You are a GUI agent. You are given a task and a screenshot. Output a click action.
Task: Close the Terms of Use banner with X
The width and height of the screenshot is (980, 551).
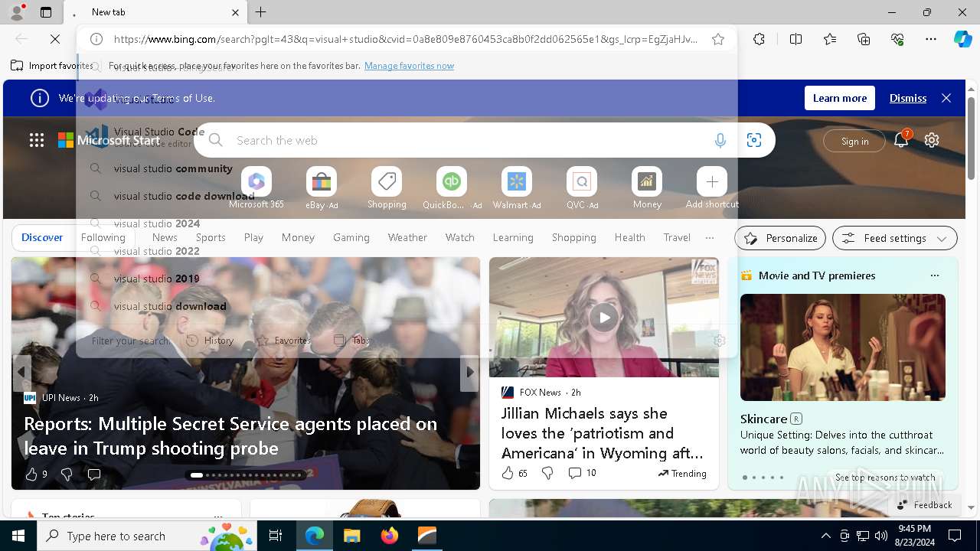(x=946, y=98)
